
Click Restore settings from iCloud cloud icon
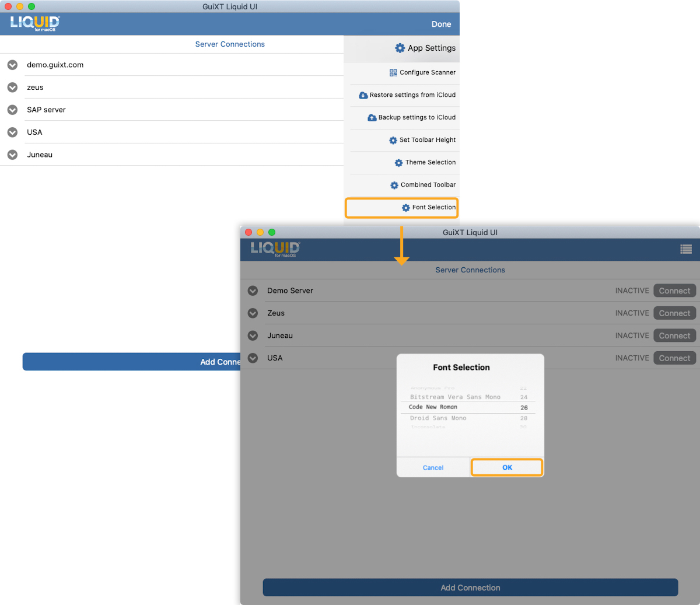point(363,95)
